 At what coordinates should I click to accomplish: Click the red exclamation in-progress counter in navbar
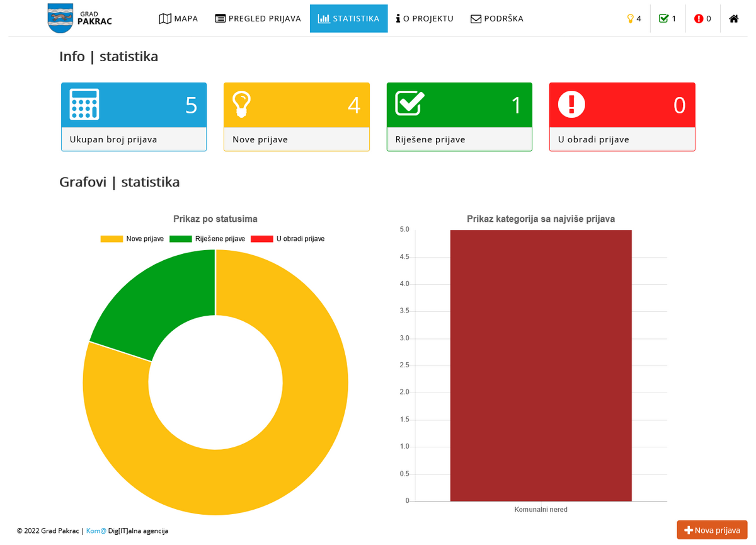[x=702, y=19]
